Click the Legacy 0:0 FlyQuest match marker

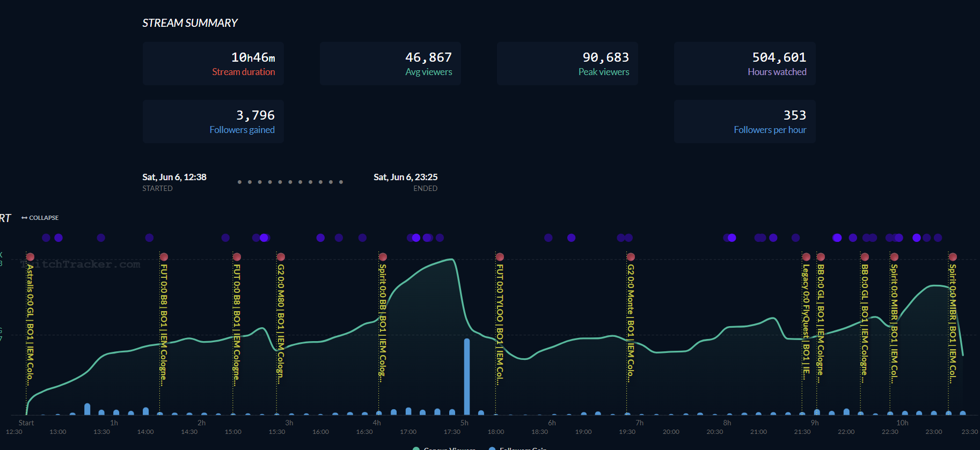(x=806, y=257)
